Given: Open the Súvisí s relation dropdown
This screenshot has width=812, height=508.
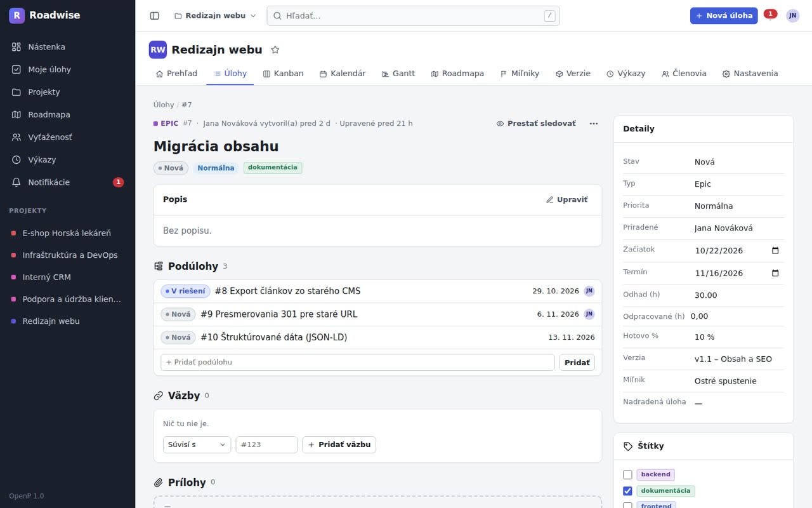Looking at the screenshot, I should point(197,444).
